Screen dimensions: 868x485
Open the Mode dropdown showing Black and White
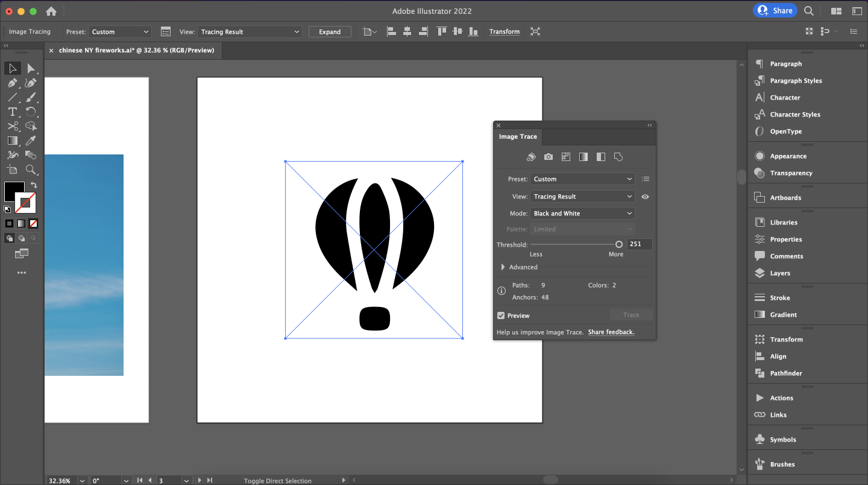point(583,214)
